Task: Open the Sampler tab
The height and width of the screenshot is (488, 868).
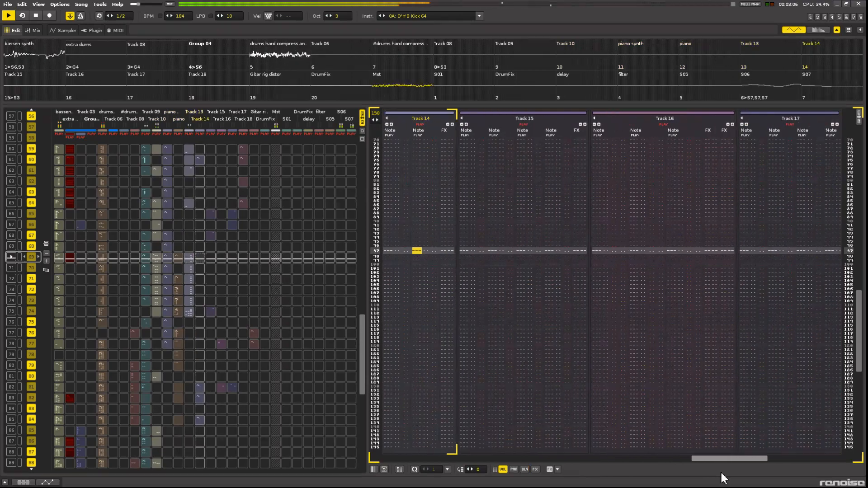Action: click(63, 30)
